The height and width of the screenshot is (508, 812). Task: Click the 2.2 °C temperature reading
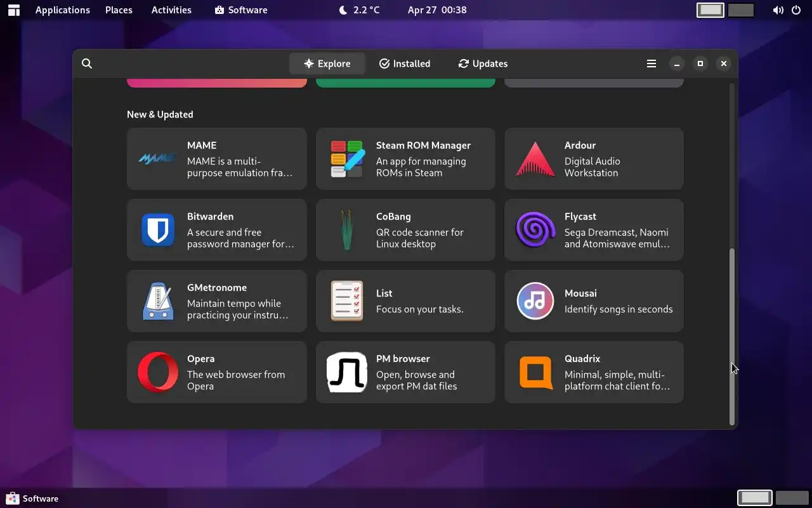pos(367,10)
